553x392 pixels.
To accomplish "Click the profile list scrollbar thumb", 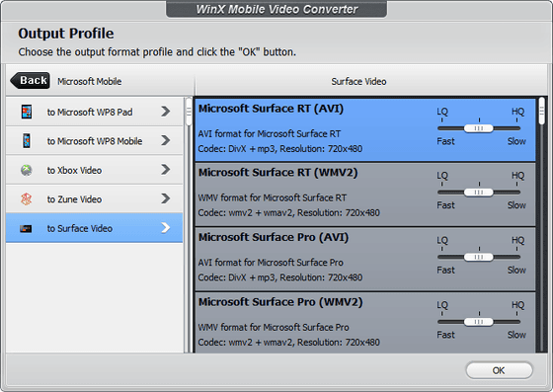I will click(x=542, y=112).
